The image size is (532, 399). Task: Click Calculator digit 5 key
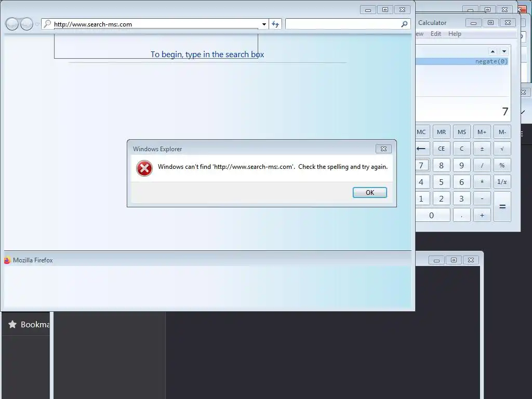(442, 182)
